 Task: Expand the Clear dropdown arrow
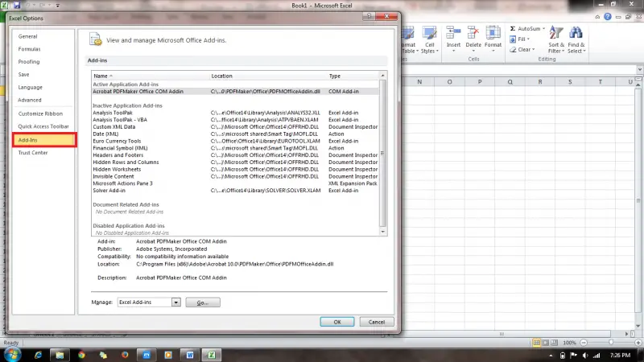pos(534,50)
